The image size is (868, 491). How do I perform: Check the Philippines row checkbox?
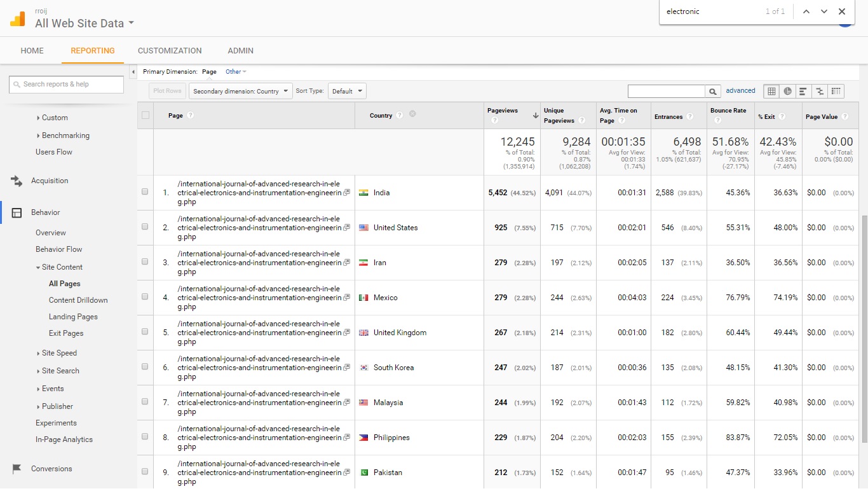click(145, 436)
